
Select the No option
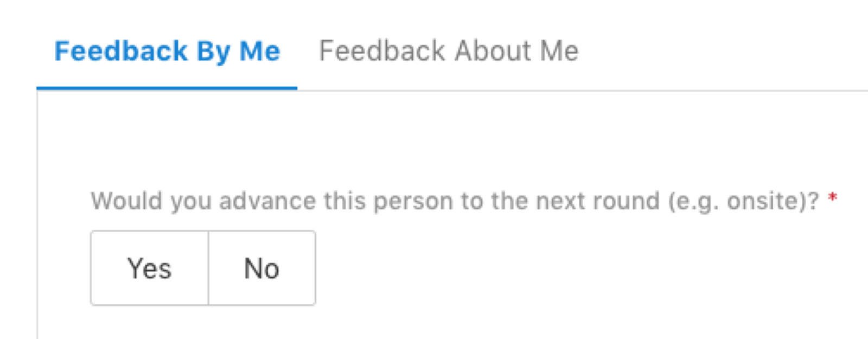[262, 268]
